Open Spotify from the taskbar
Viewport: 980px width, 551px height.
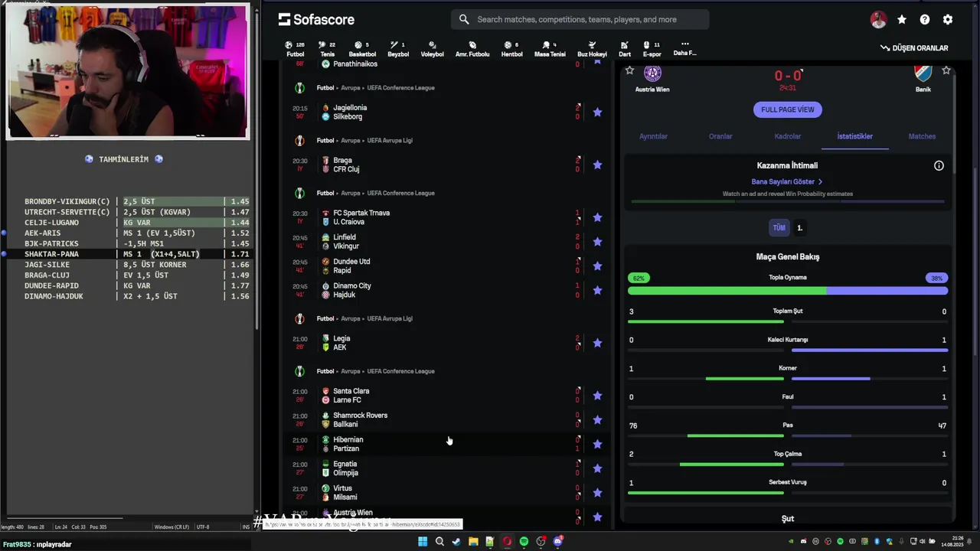[x=524, y=542]
